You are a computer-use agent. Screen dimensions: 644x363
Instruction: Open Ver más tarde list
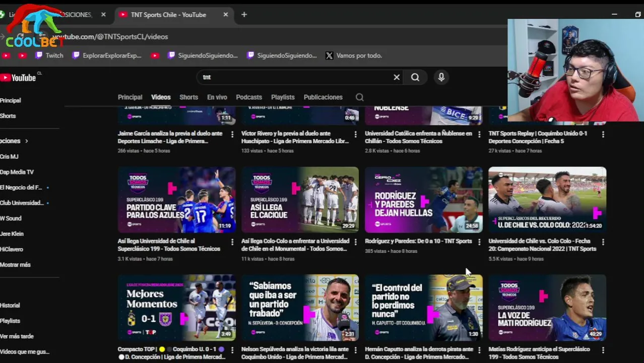pos(17,336)
